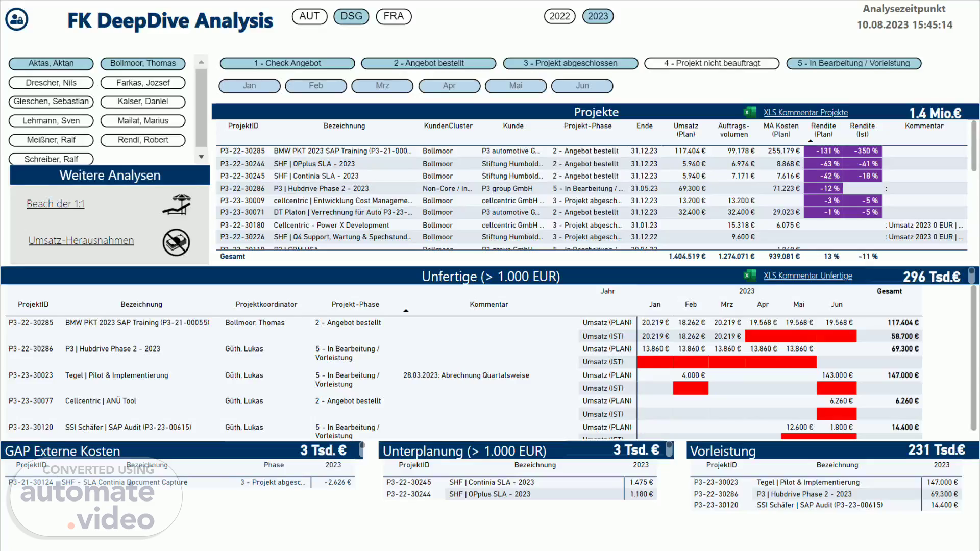Screen dimensions: 980x551
Task: Filter by phase 2 - Angebot bestellt
Action: pyautogui.click(x=429, y=63)
